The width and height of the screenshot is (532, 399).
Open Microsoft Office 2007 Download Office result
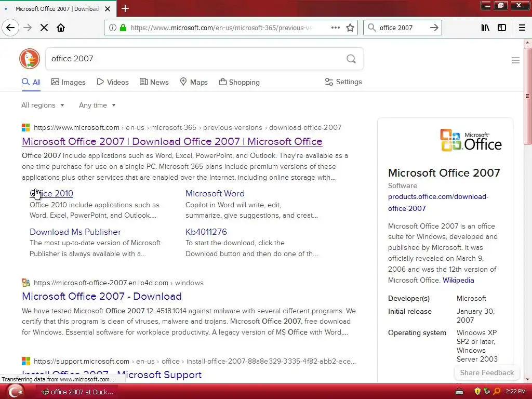(x=172, y=141)
